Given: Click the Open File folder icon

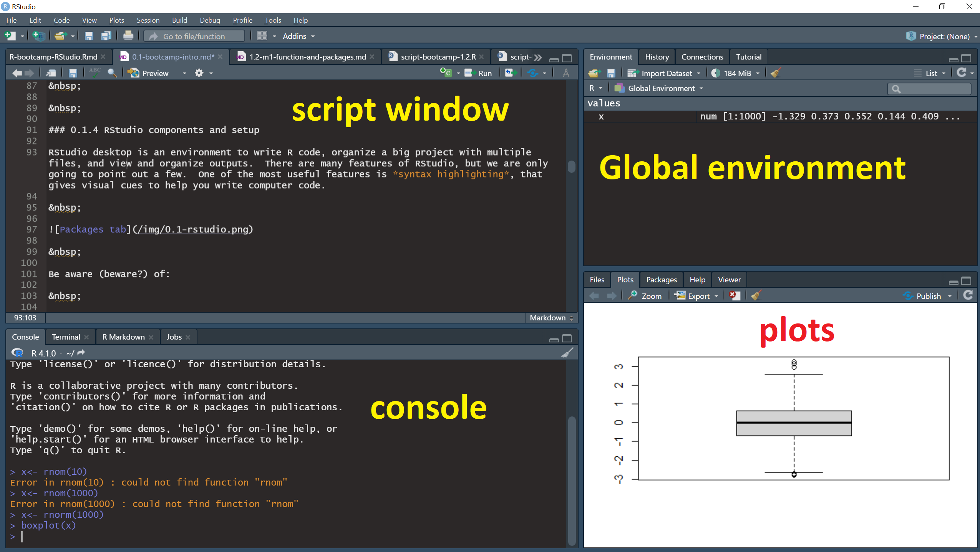Looking at the screenshot, I should (60, 36).
